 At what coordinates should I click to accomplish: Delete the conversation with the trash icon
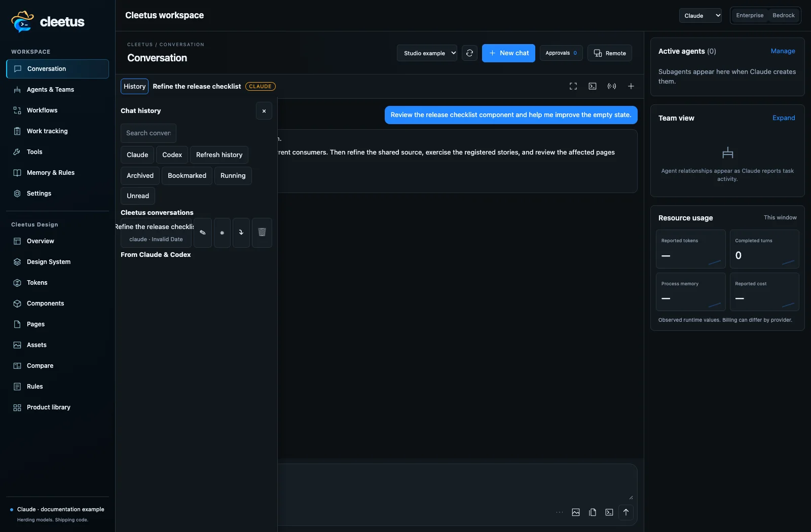coord(262,233)
